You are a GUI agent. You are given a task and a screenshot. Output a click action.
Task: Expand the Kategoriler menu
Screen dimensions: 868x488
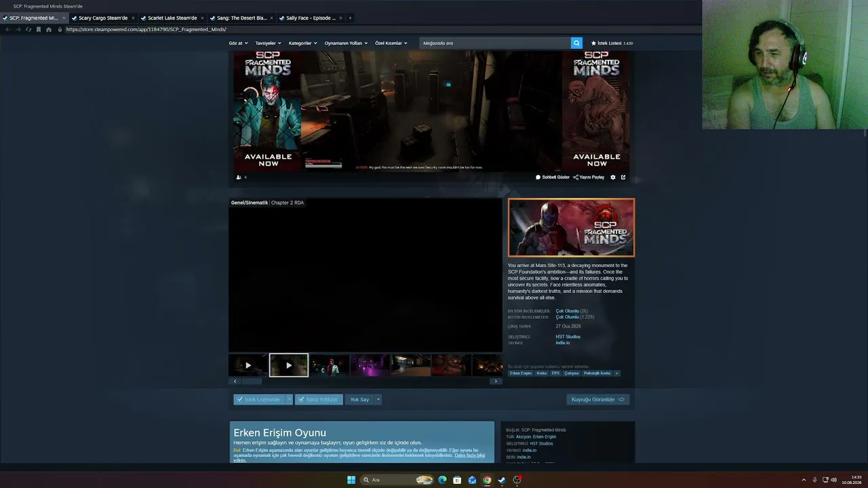pyautogui.click(x=302, y=43)
